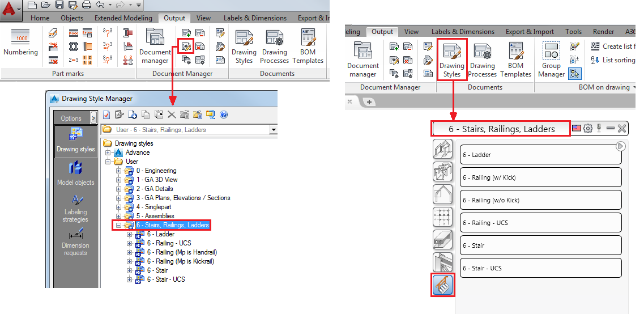Click 6 - Ladder button in right palette
This screenshot has height=318, width=644.
[x=540, y=155]
